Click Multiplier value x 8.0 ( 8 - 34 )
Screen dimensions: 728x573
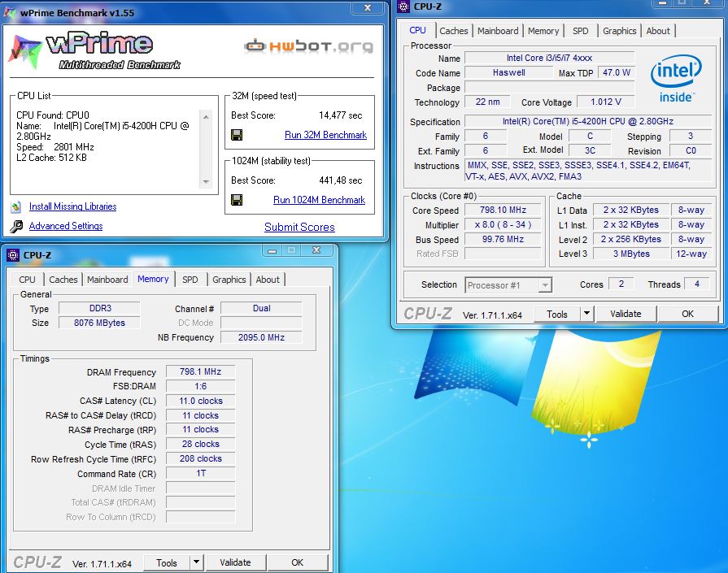[x=503, y=224]
